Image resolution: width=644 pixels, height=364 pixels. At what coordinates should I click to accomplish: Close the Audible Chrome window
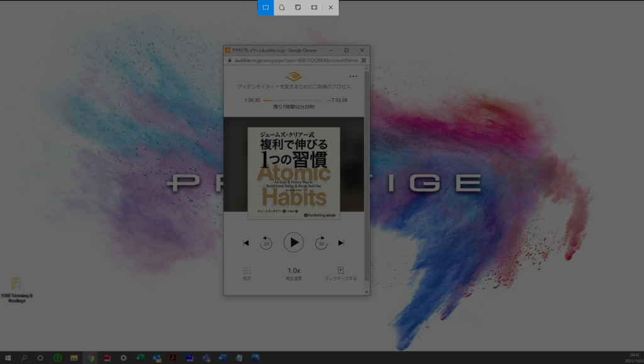[362, 50]
